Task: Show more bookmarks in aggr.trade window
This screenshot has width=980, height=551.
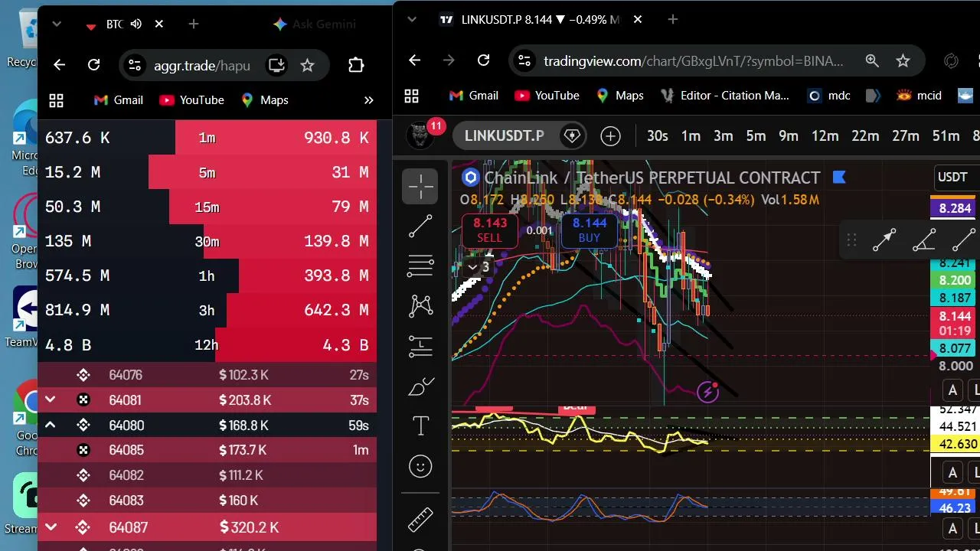Action: pyautogui.click(x=368, y=100)
